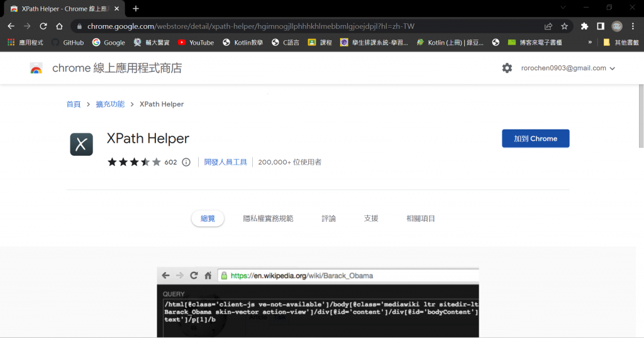Reload the current page
This screenshot has height=338, width=644.
pyautogui.click(x=43, y=26)
